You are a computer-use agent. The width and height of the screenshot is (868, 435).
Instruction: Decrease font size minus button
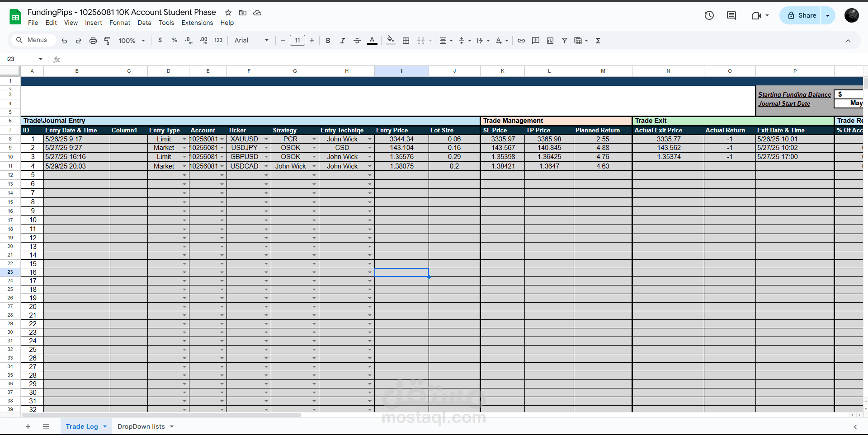[x=283, y=41]
